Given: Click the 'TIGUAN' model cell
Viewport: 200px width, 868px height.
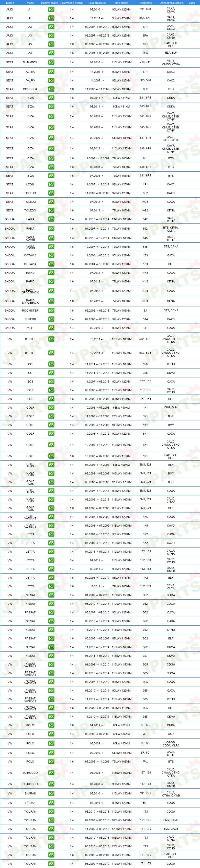Looking at the screenshot, I should click(x=30, y=803).
